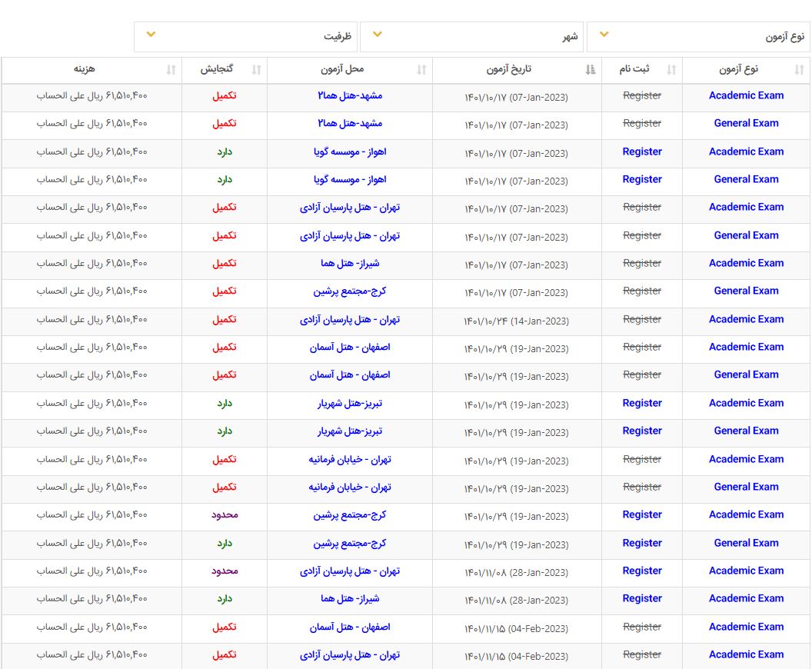The image size is (812, 669).
Task: Open شیراز- هتل هما location on 07-Jan-2023 row
Action: pyautogui.click(x=350, y=263)
